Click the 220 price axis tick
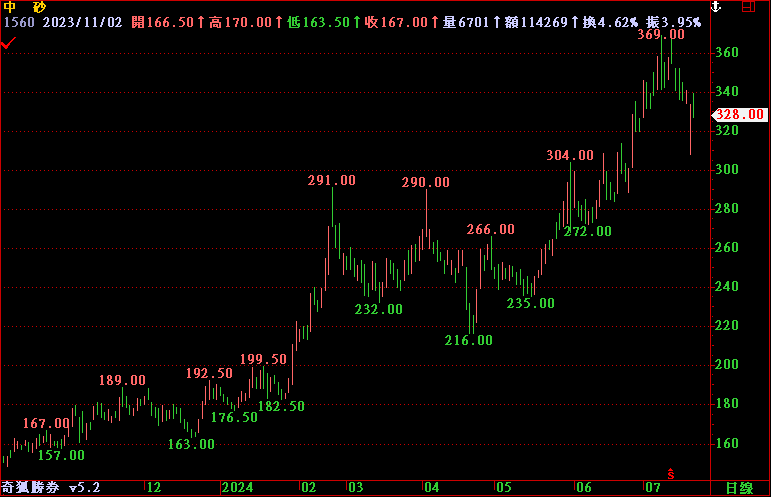Viewport: 771px width, 497px height. [727, 325]
